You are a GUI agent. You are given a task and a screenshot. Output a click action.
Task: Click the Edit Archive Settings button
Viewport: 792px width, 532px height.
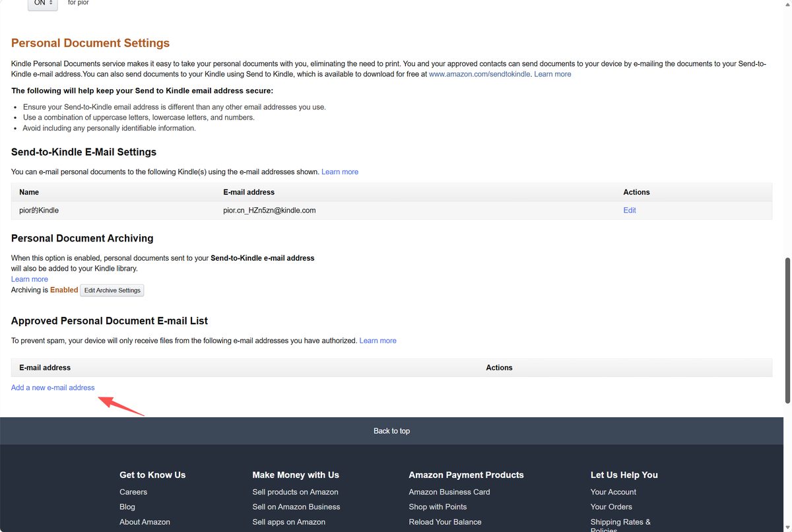(112, 290)
